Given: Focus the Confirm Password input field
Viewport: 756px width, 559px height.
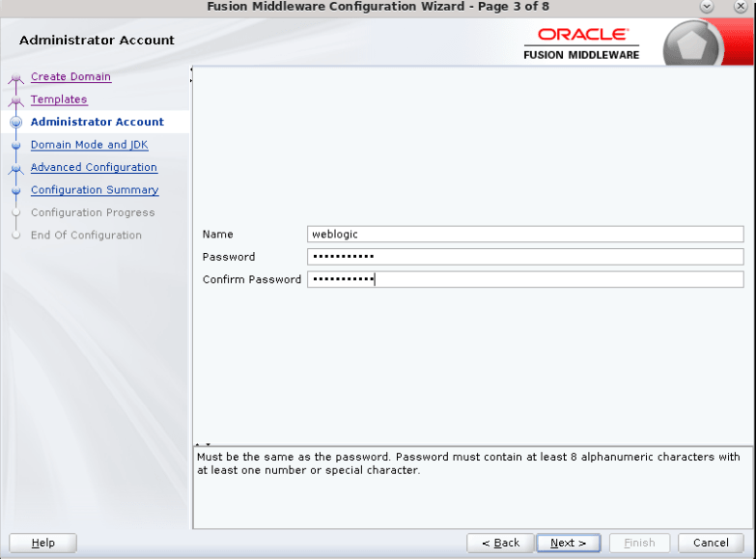Looking at the screenshot, I should pyautogui.click(x=525, y=279).
